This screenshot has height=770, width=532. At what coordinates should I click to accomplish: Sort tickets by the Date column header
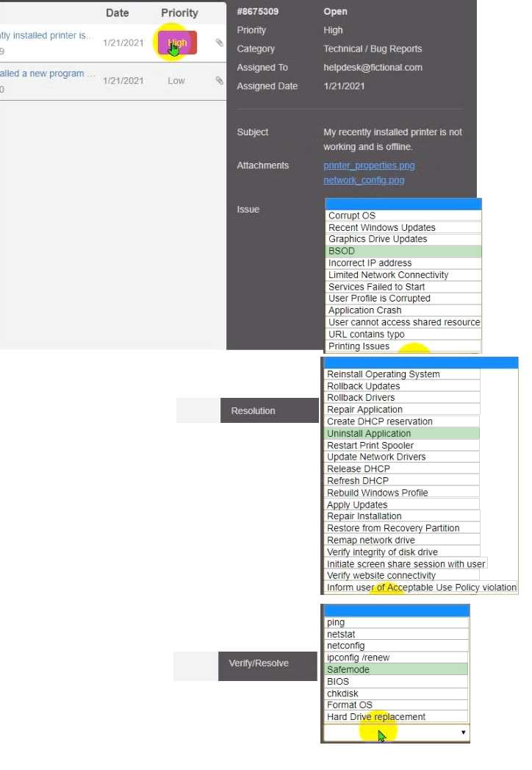(x=117, y=13)
